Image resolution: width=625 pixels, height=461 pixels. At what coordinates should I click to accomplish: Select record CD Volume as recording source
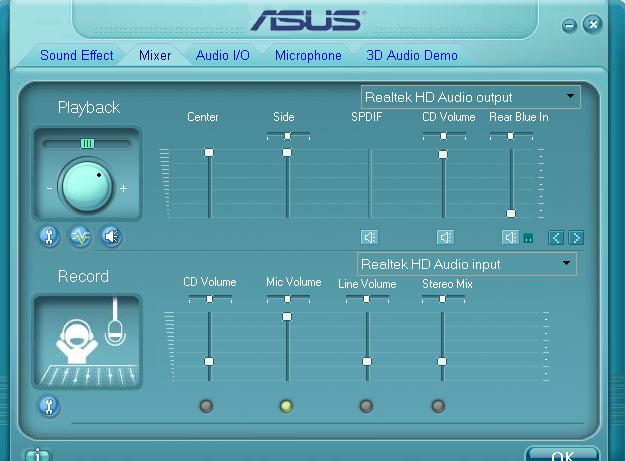click(206, 406)
